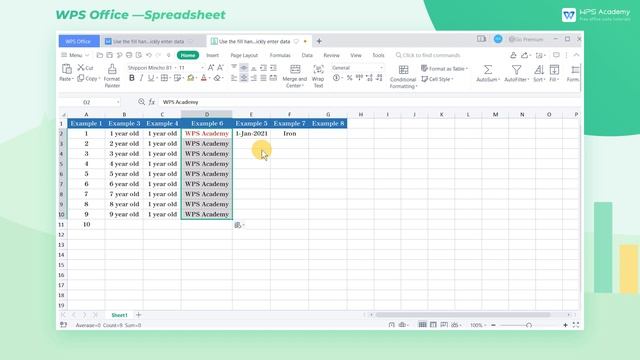640x360 pixels.
Task: Open the Sort dropdown
Action: (539, 73)
